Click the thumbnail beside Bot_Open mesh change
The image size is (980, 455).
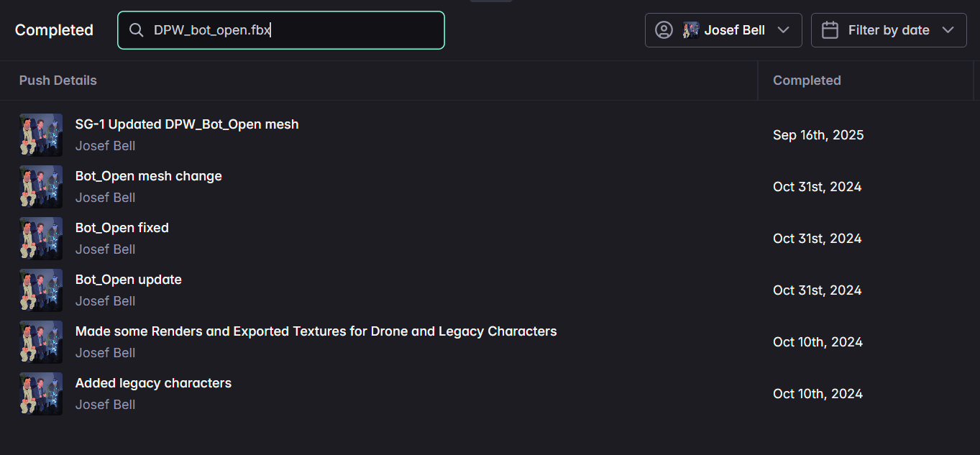[40, 186]
